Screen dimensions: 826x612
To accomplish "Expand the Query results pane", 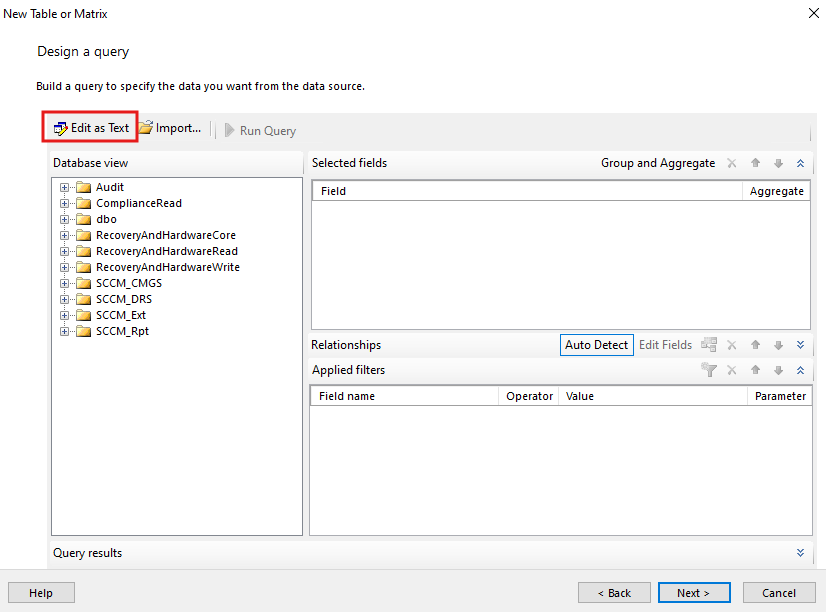I will [800, 553].
